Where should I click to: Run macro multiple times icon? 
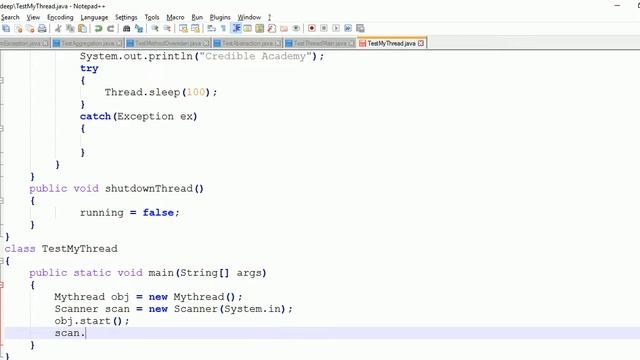348,28
